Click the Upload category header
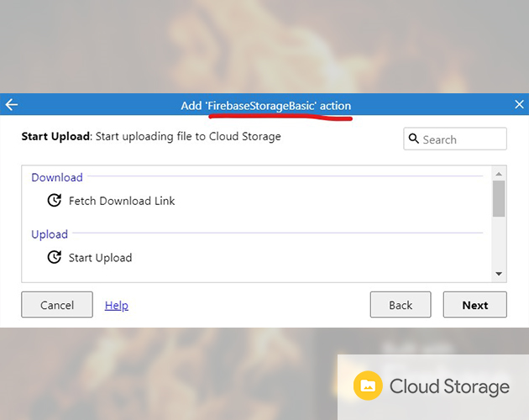This screenshot has width=529, height=420. point(50,234)
